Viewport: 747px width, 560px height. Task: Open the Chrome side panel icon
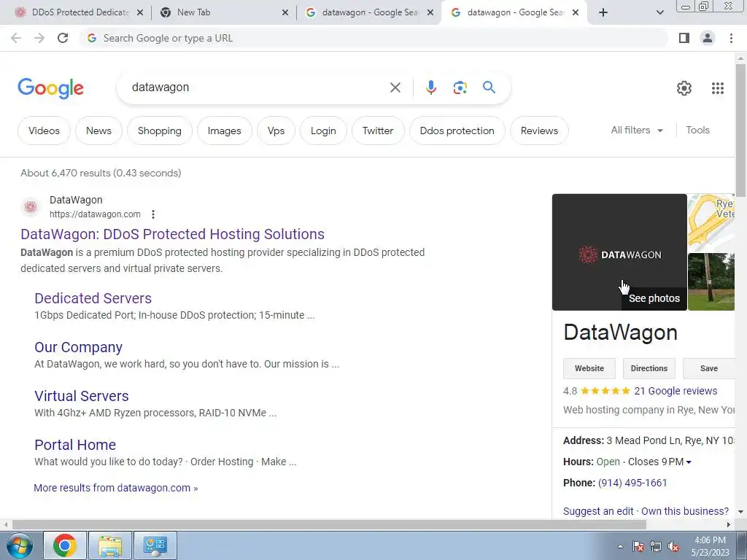click(684, 38)
